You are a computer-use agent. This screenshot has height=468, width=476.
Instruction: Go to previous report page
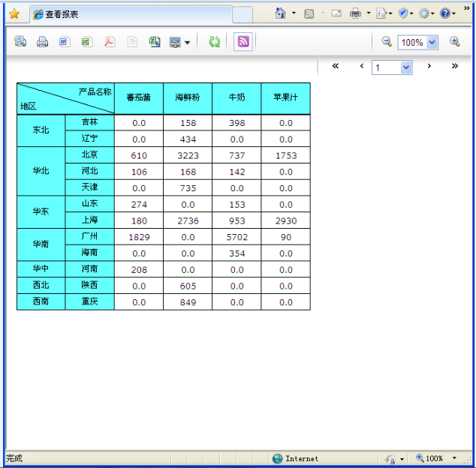tap(362, 66)
